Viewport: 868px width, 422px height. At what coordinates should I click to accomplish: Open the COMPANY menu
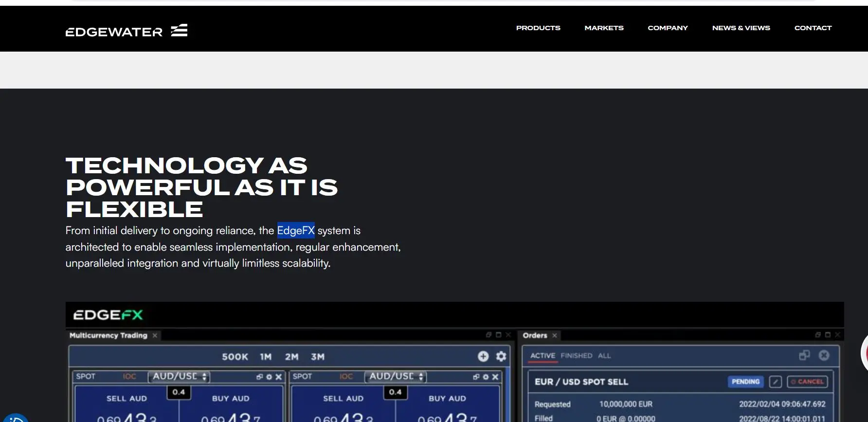pos(668,28)
